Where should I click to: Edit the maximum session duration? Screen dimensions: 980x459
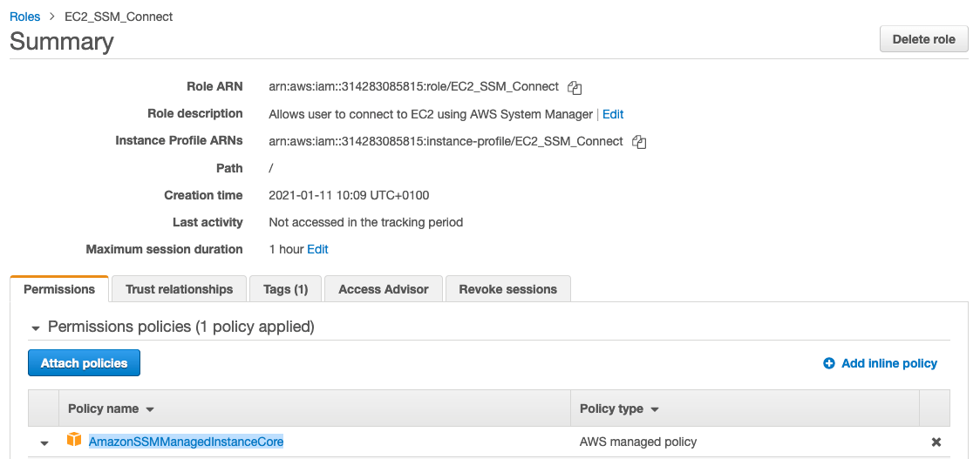317,249
